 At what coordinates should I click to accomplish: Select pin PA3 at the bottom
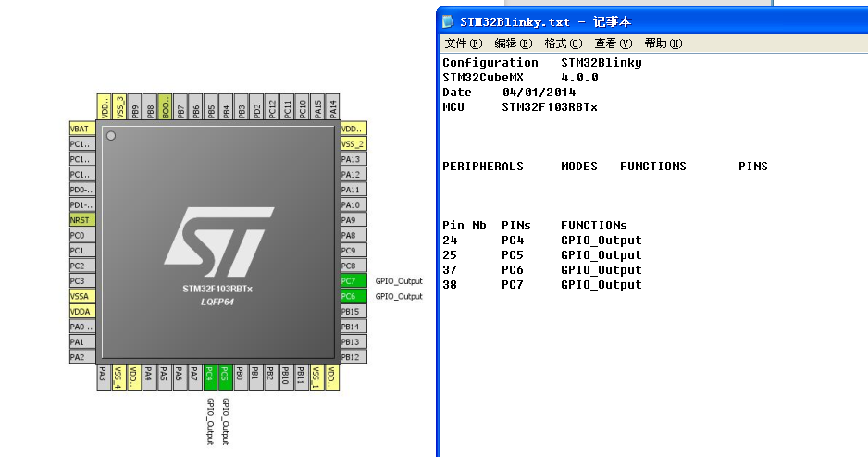pos(104,377)
